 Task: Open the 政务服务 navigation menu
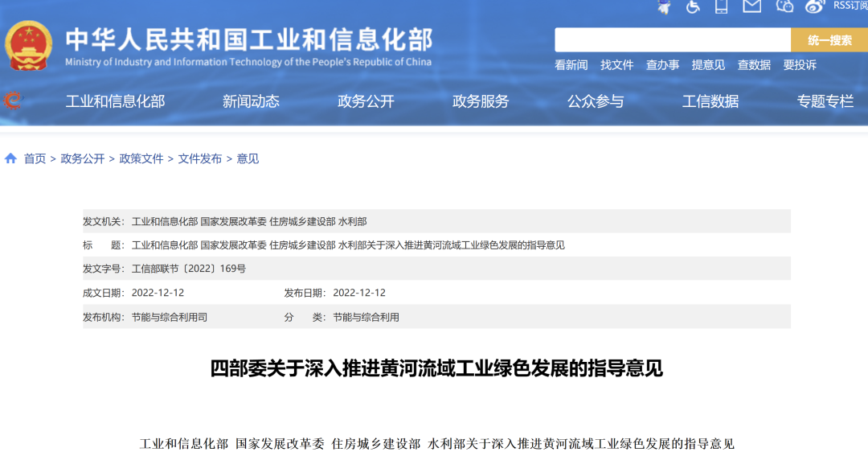pyautogui.click(x=481, y=101)
